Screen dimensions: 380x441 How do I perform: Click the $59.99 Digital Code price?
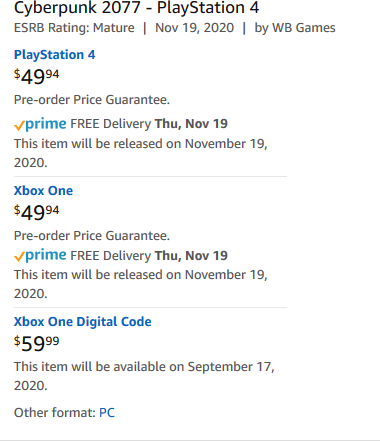pyautogui.click(x=36, y=343)
